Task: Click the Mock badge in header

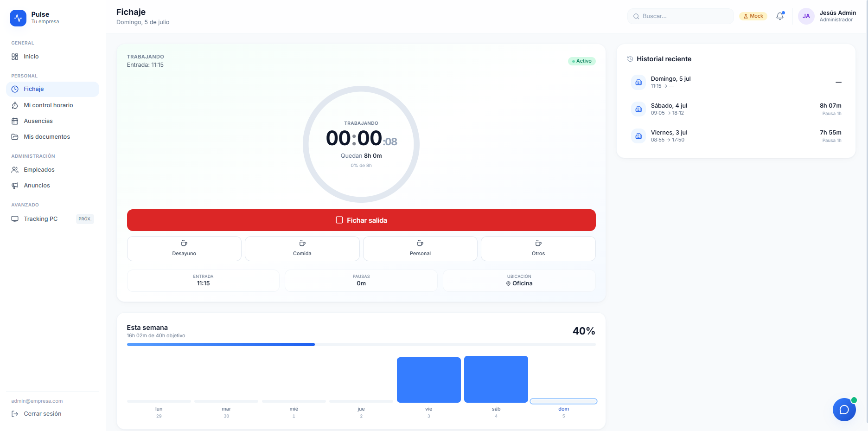Action: (x=753, y=16)
